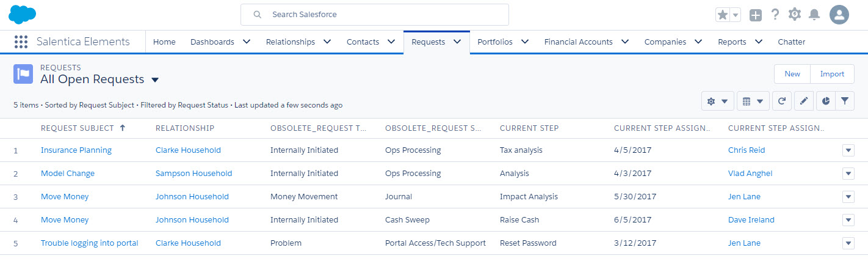This screenshot has height=261, width=868.
Task: Open the setup gear icon in header
Action: pyautogui.click(x=794, y=15)
